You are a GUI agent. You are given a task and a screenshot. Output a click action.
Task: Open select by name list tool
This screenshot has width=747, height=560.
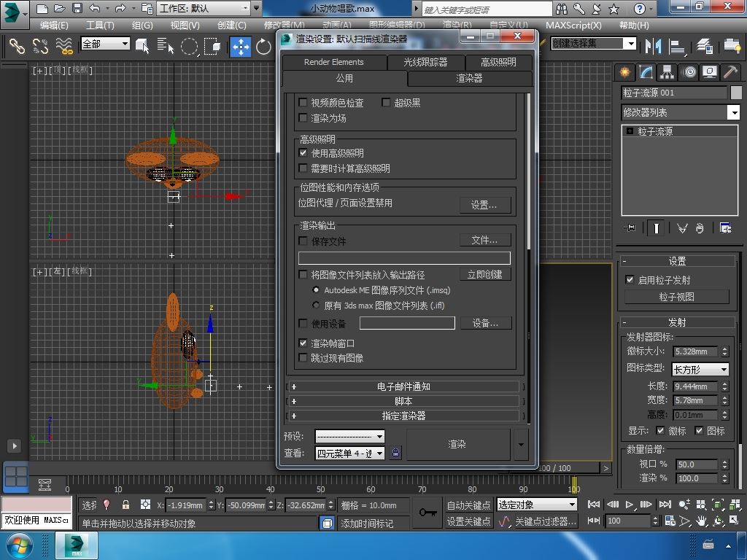pos(166,46)
